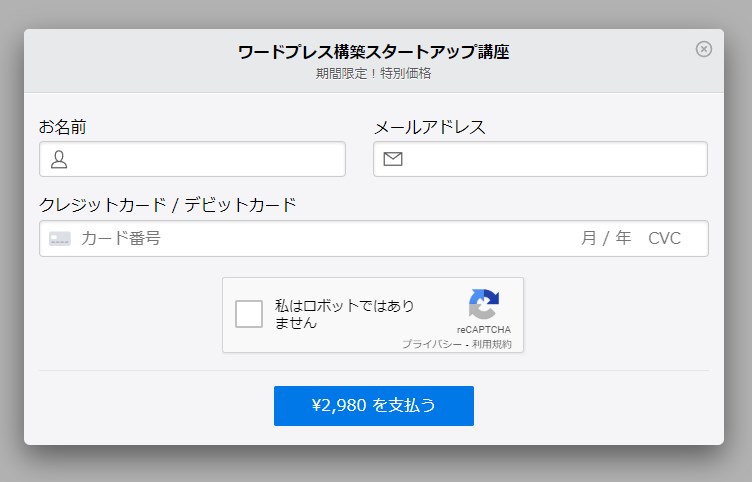This screenshot has height=482, width=752.
Task: Click the メールアドレス label
Action: pos(429,127)
